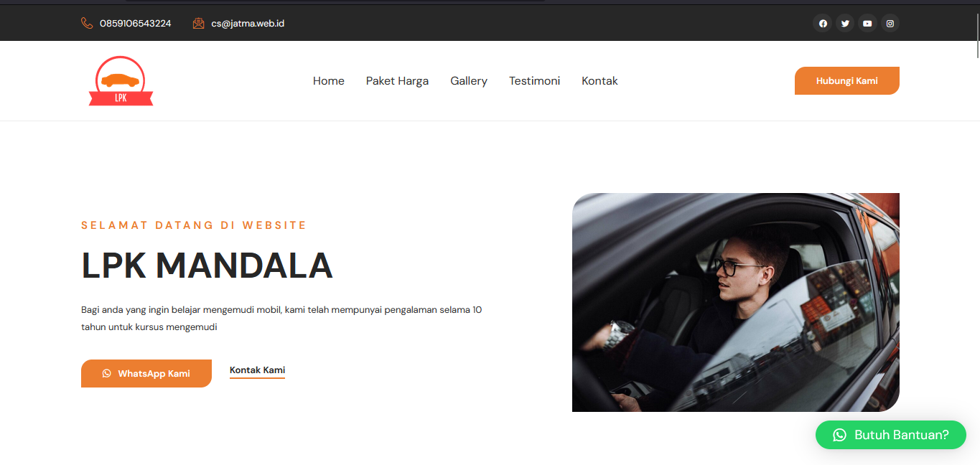Screen dimensions: 980x465
Task: Navigate to the Kontak menu item
Action: (x=599, y=81)
